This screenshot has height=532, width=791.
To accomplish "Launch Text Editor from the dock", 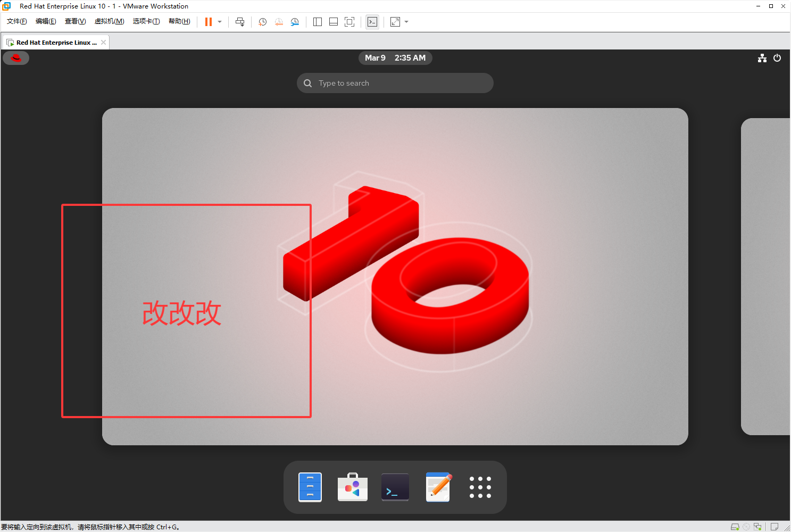I will [x=438, y=487].
